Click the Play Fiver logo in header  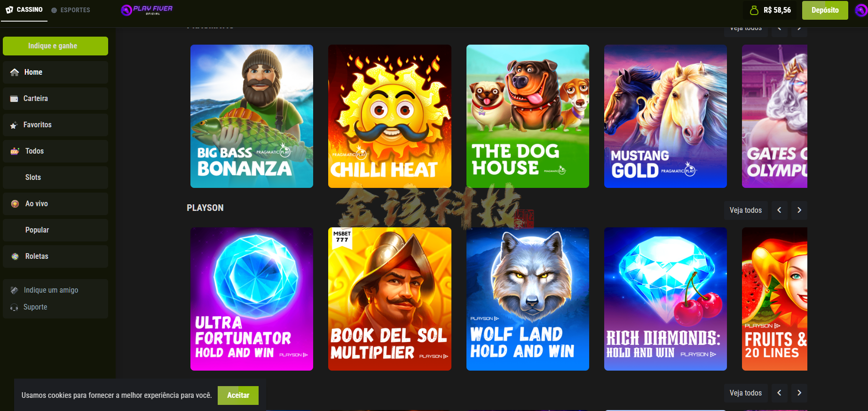(147, 10)
